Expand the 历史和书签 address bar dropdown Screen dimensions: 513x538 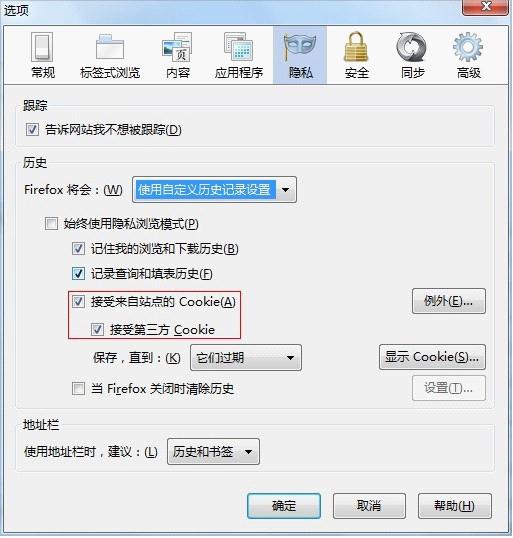213,452
